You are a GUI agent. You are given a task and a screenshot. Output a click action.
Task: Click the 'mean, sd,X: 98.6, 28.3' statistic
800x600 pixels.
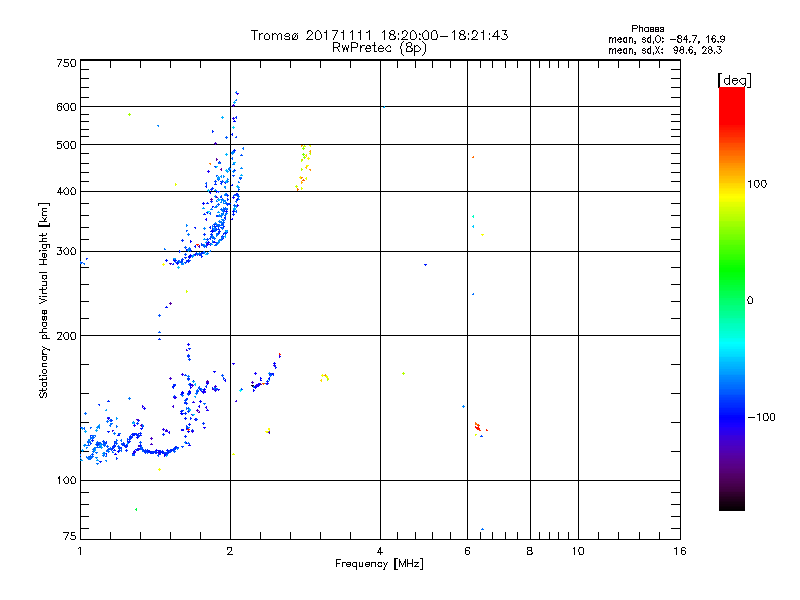[665, 50]
